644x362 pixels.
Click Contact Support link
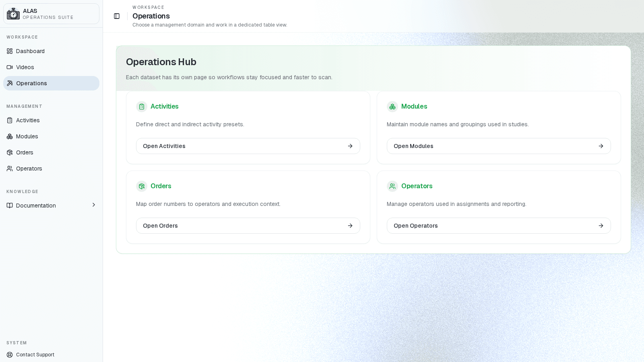pos(51,355)
